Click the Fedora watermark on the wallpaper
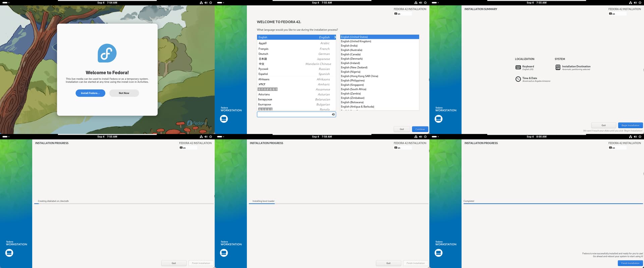Image resolution: width=644 pixels, height=268 pixels. (197, 123)
